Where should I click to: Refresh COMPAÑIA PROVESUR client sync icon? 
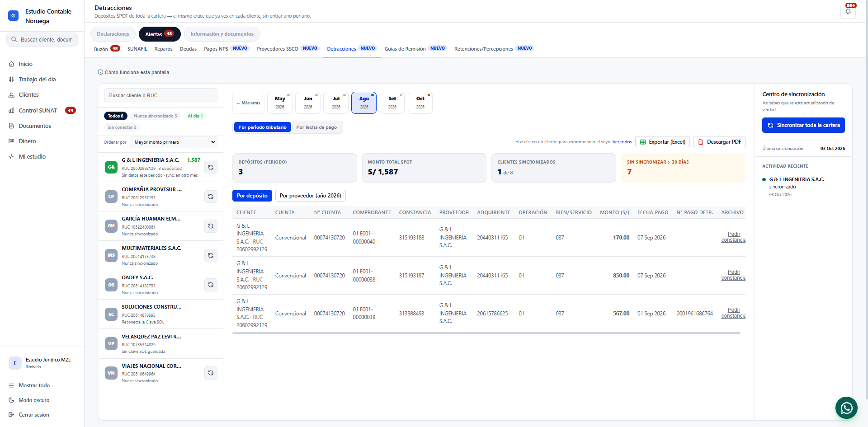(211, 197)
